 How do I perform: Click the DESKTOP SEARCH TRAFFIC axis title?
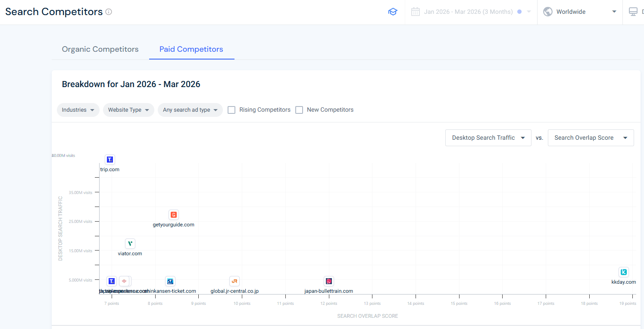[x=61, y=229]
